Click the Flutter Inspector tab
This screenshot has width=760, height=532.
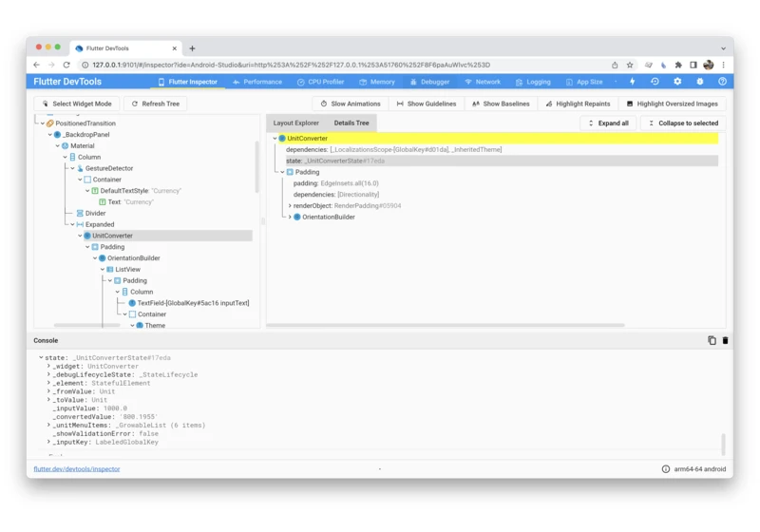187,82
